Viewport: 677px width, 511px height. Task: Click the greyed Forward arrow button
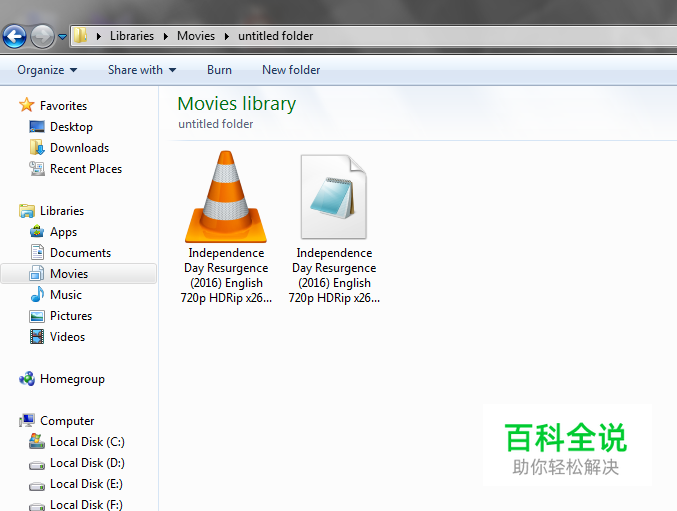pyautogui.click(x=42, y=36)
